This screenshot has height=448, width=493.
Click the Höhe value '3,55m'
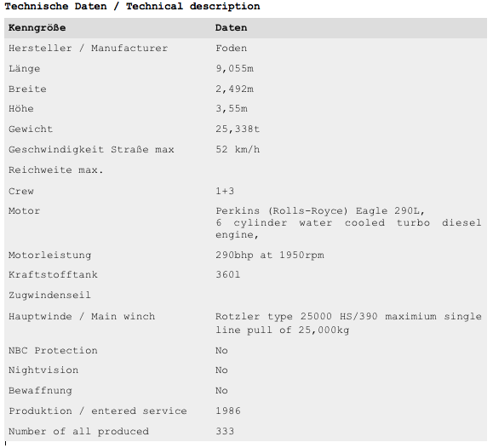point(232,109)
